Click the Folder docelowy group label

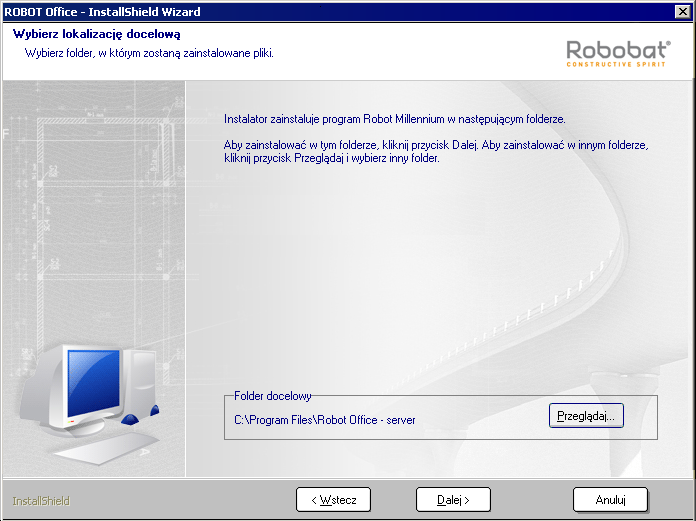[x=273, y=396]
